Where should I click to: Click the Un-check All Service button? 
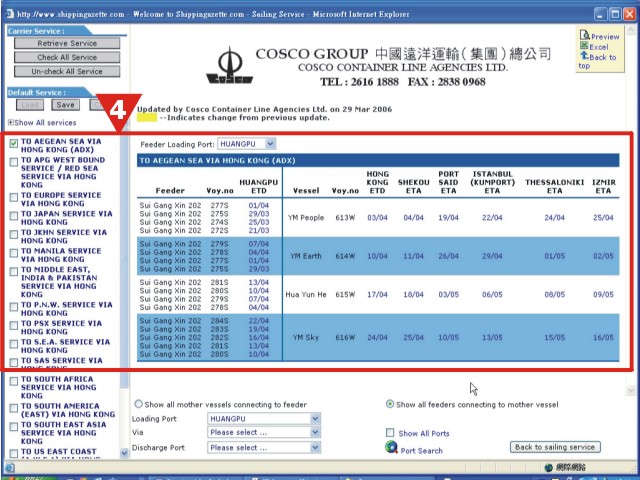point(67,71)
